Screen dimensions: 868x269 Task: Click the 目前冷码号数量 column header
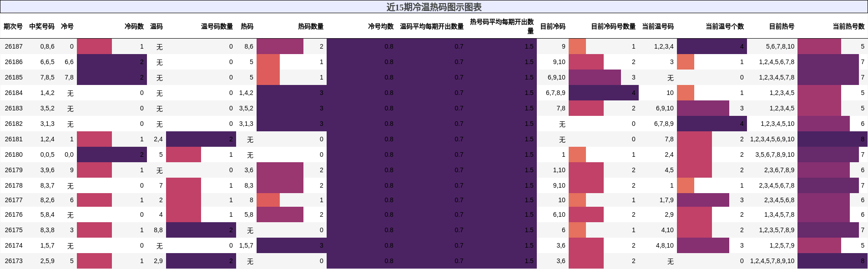613,26
